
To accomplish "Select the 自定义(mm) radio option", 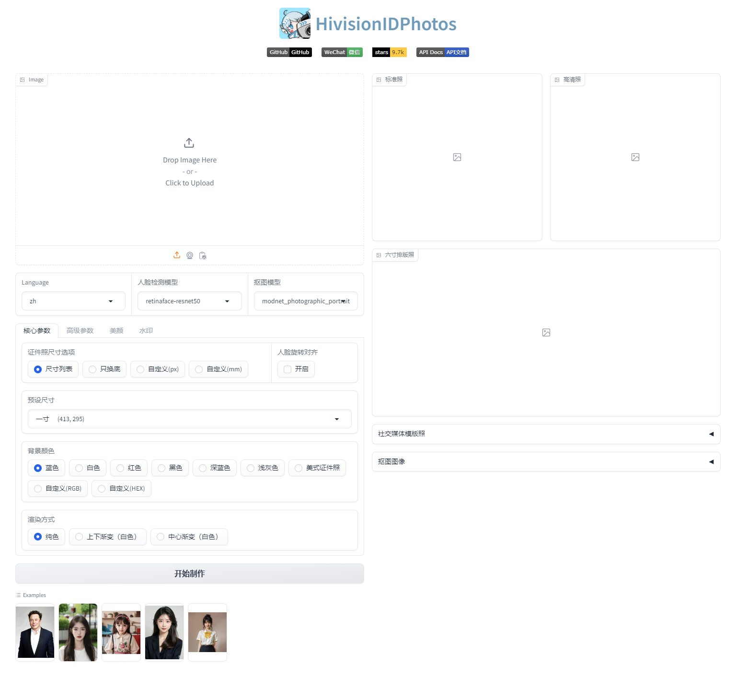I will coord(218,369).
